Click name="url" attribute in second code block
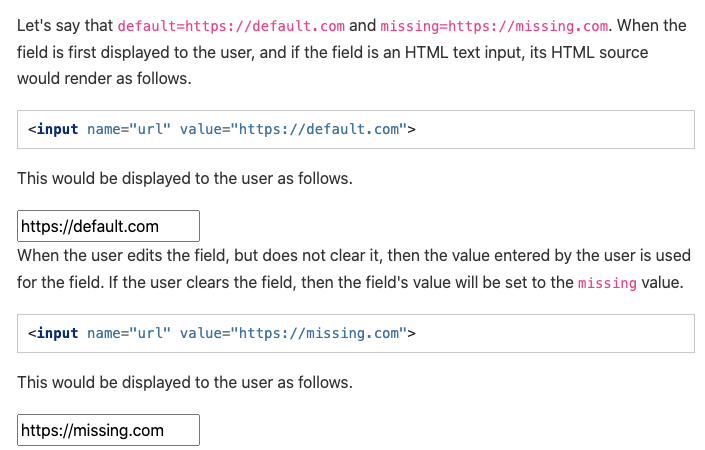Image resolution: width=705 pixels, height=450 pixels. (129, 334)
